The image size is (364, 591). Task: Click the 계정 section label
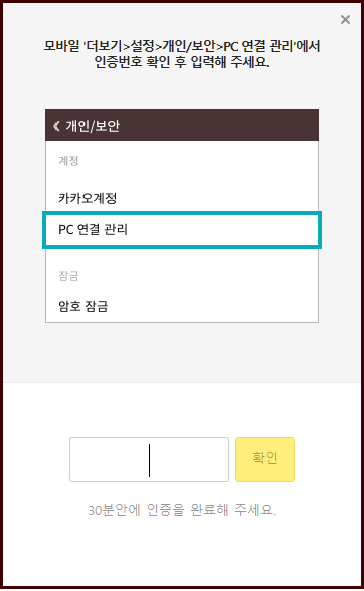click(68, 161)
